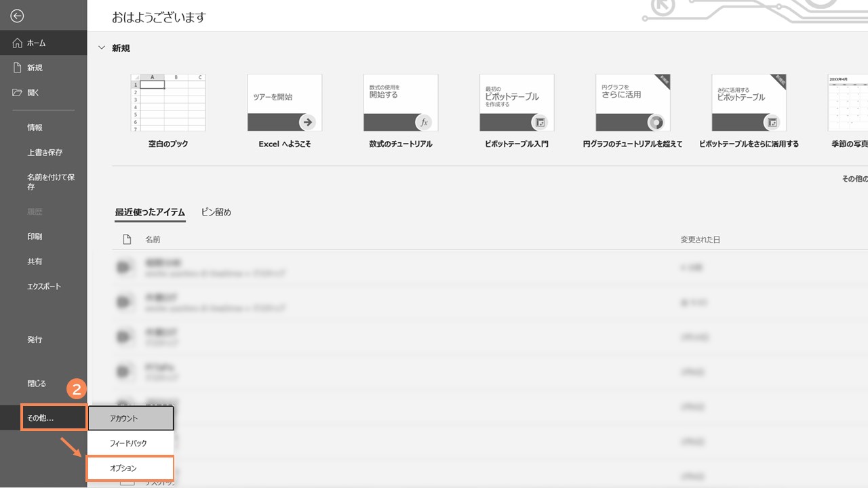The height and width of the screenshot is (488, 868).
Task: Click the back arrow circle icon
Action: coord(18,16)
